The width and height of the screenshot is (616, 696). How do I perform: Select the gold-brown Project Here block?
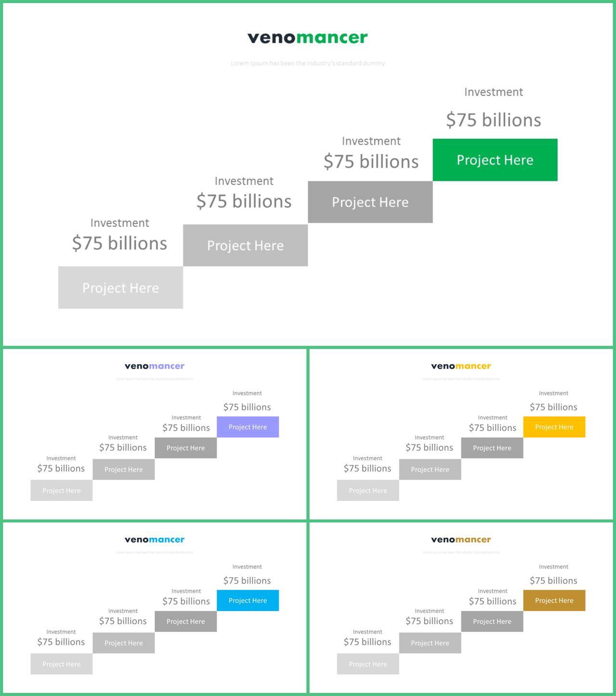pos(554,600)
